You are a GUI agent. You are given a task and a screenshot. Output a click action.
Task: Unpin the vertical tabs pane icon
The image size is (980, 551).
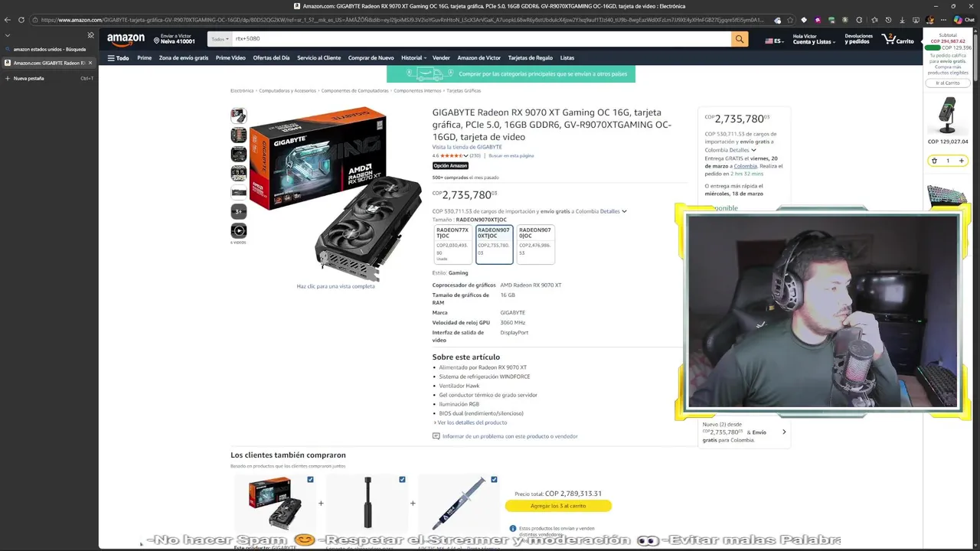coord(90,34)
